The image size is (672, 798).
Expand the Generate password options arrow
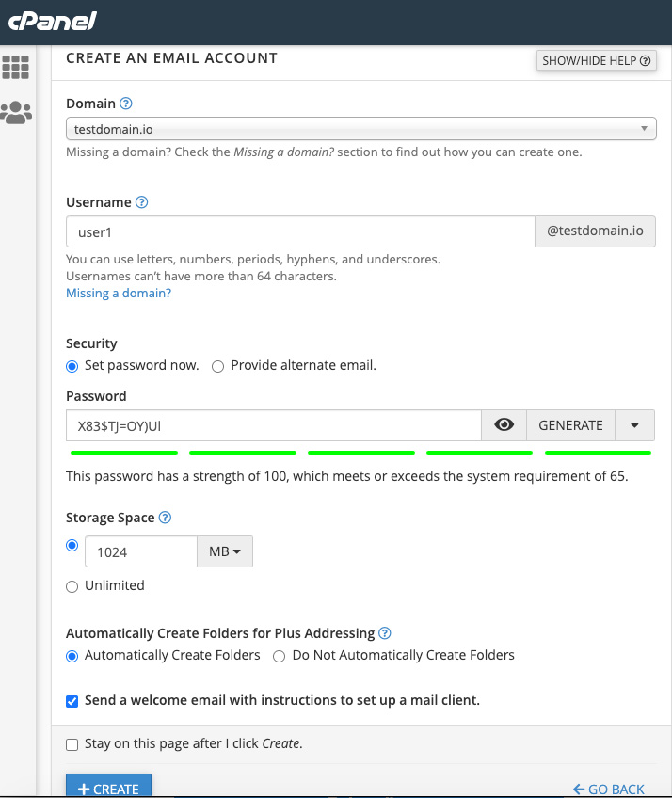tap(635, 425)
